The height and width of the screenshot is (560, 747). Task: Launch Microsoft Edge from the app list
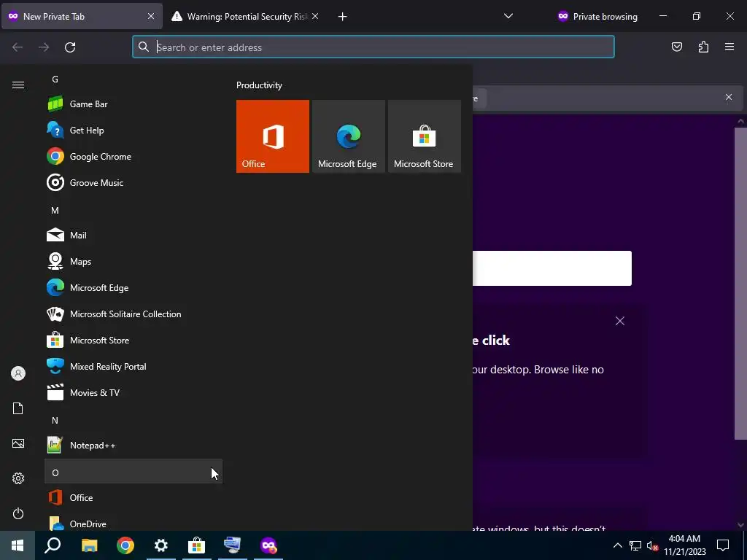[133, 287]
